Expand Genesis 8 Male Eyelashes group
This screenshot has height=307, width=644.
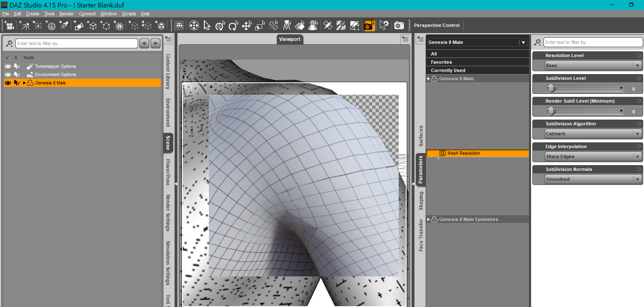click(x=429, y=219)
